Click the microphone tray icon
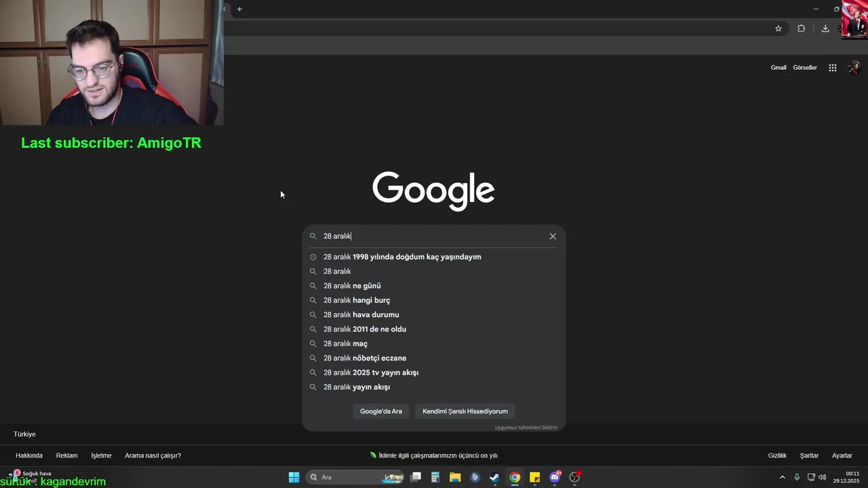868x488 pixels. (x=797, y=477)
